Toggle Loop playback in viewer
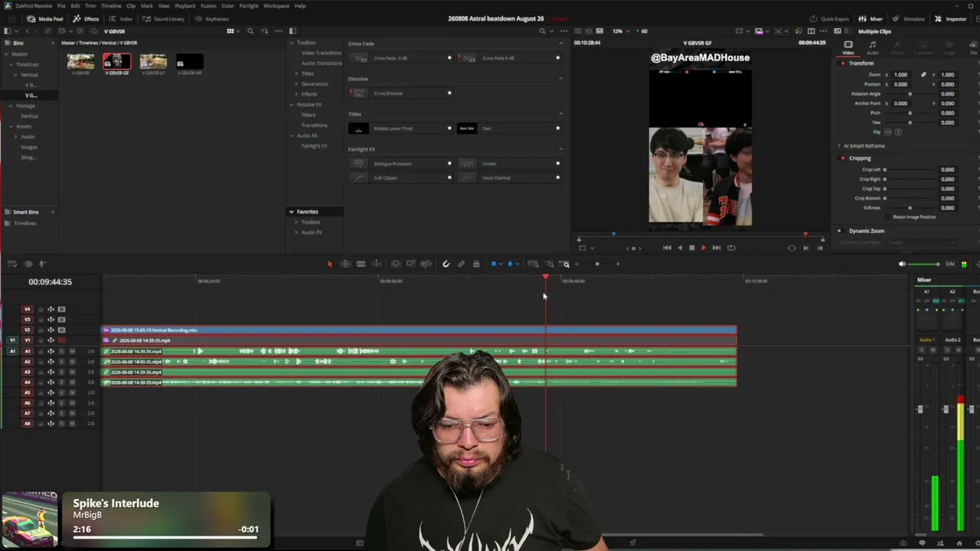This screenshot has height=551, width=980. point(731,248)
